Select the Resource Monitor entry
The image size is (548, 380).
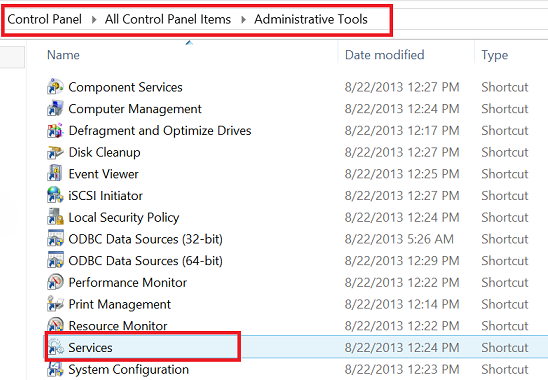(118, 325)
